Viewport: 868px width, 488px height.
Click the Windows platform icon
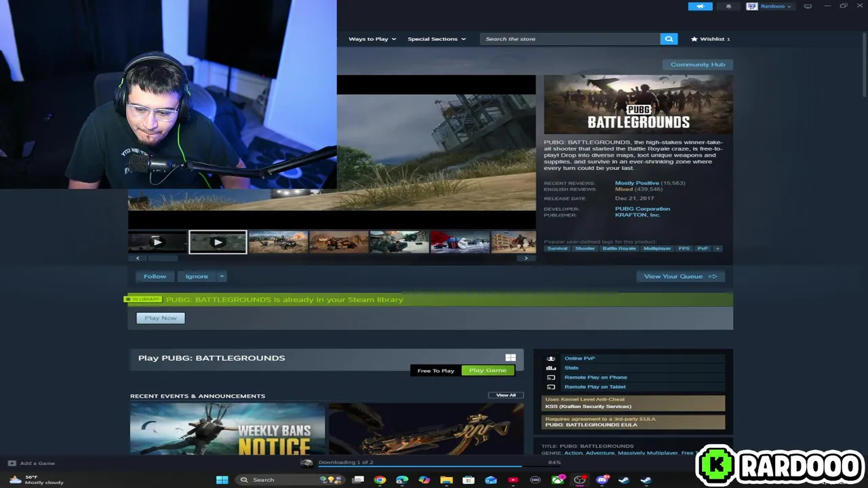click(511, 358)
